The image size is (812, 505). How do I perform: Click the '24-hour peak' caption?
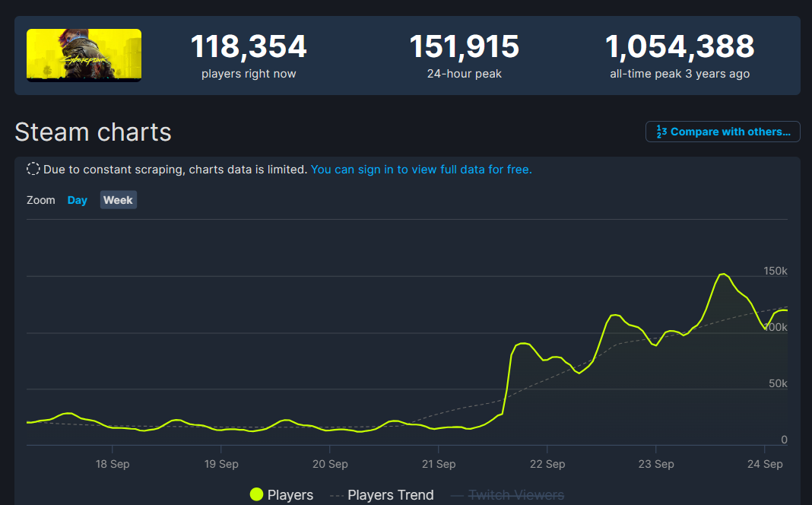(464, 74)
